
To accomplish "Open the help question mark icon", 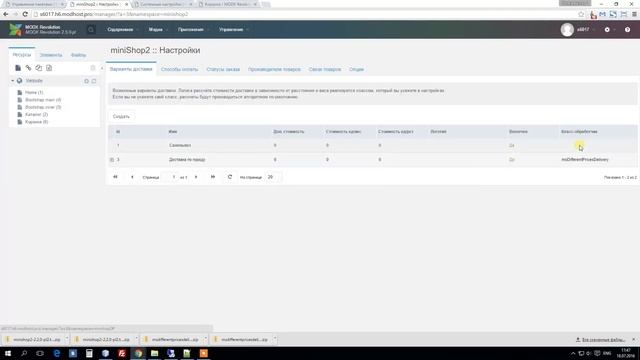I will pos(627,29).
